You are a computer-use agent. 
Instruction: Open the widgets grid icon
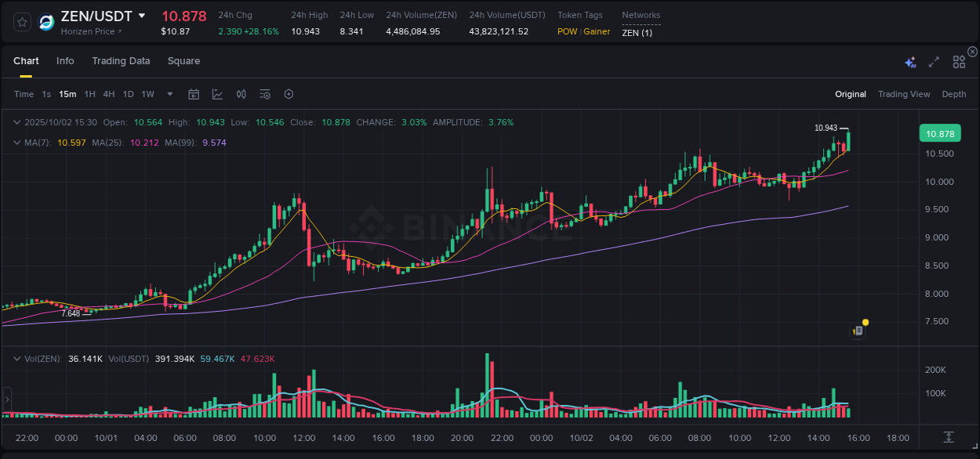(958, 60)
